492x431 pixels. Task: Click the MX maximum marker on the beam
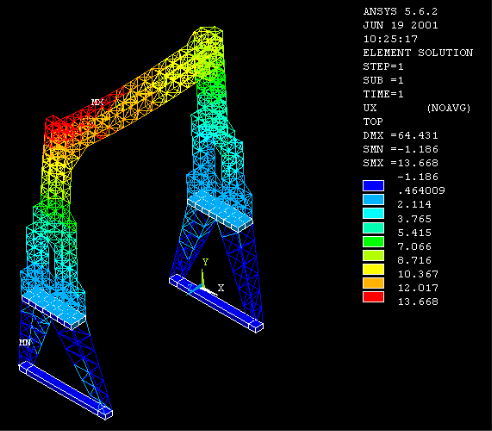point(97,102)
